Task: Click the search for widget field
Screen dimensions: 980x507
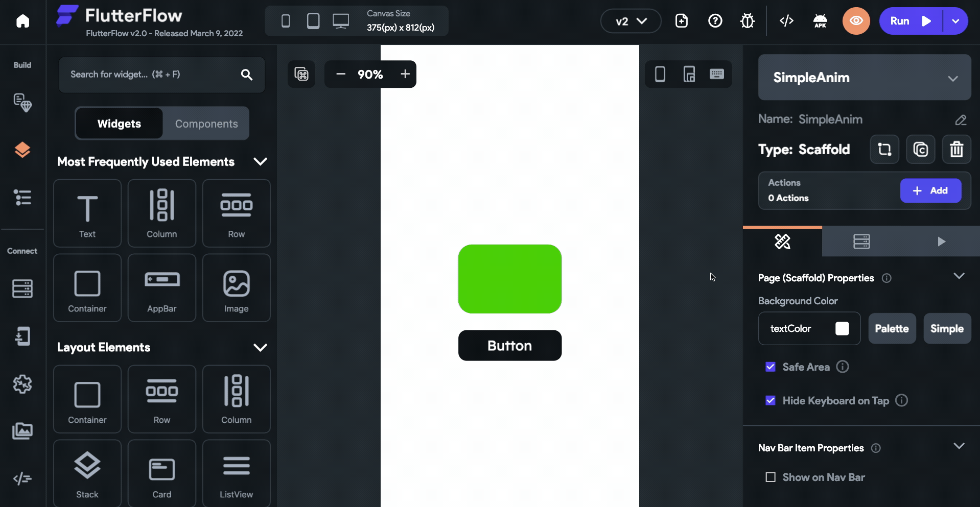Action: pyautogui.click(x=162, y=75)
